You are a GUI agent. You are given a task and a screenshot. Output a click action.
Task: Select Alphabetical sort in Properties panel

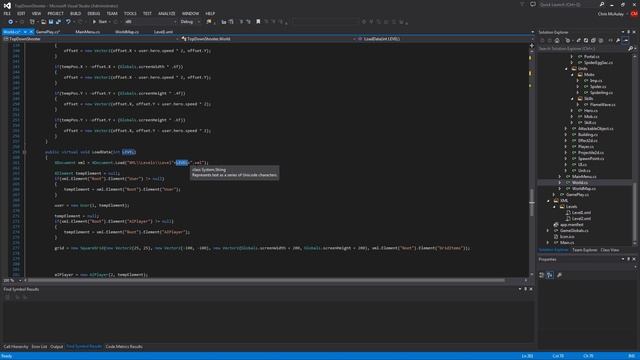(550, 275)
